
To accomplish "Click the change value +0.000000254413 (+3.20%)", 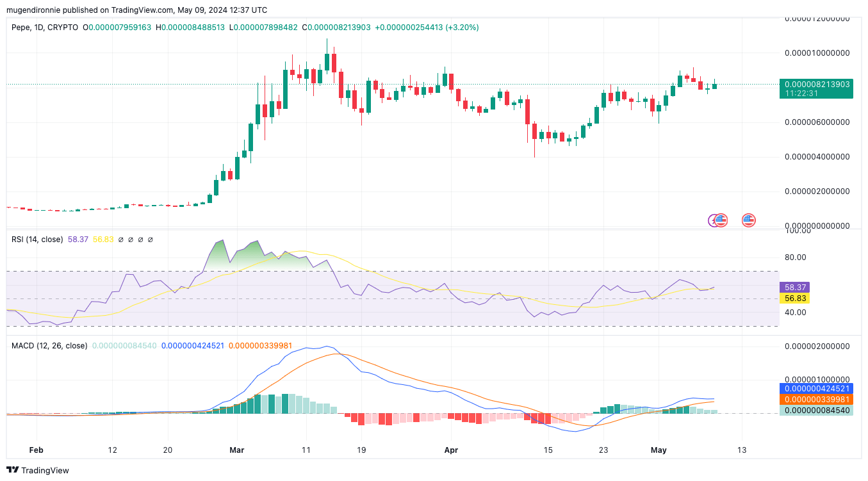I will (427, 28).
